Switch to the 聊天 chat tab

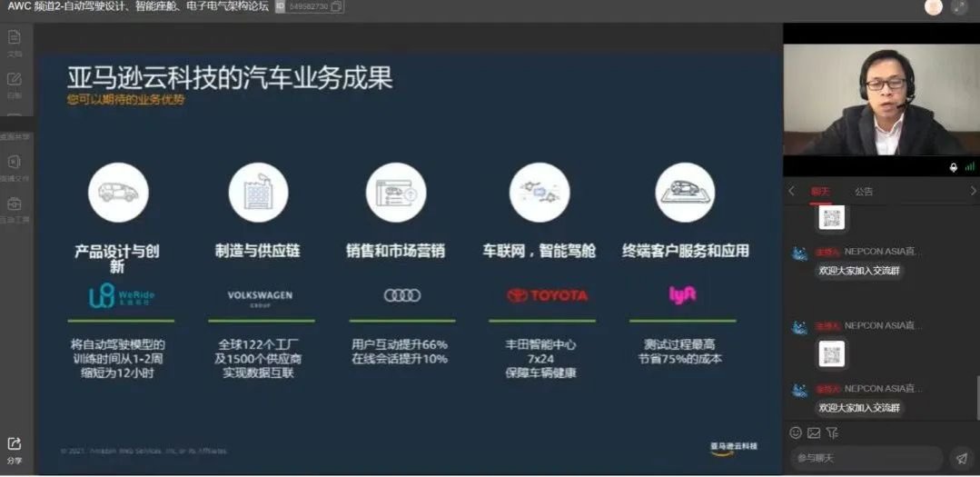820,191
